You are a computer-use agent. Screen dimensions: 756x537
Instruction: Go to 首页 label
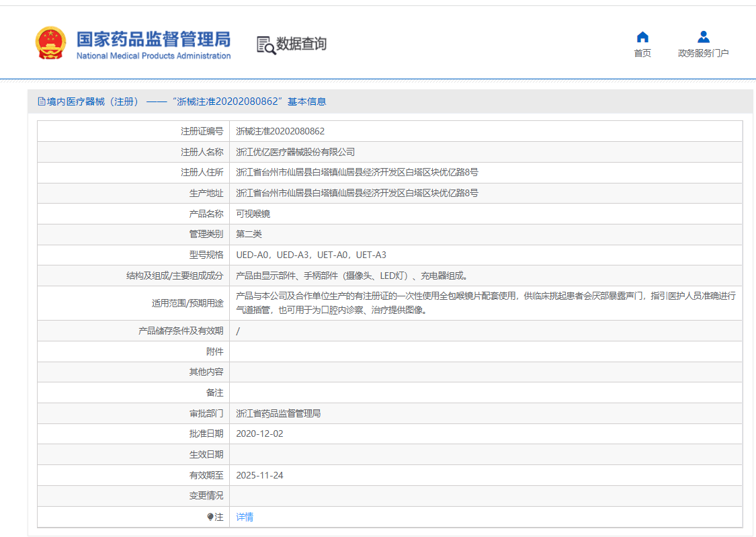(642, 53)
